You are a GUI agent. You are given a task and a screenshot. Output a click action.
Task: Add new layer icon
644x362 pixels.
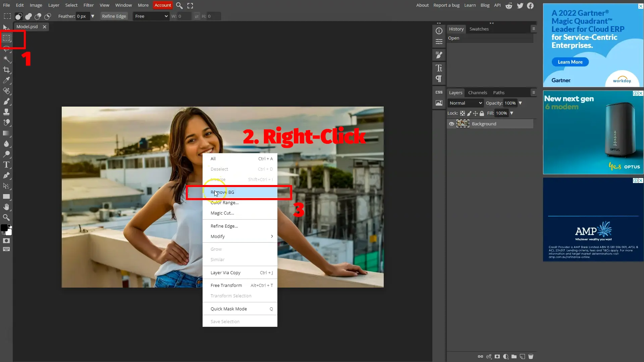(x=522, y=357)
